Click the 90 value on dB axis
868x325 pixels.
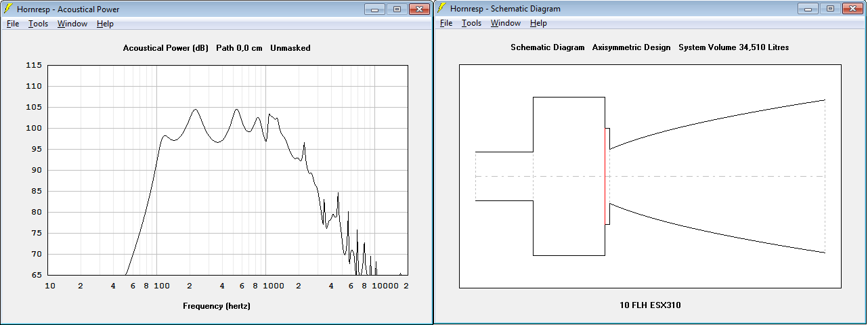37,170
